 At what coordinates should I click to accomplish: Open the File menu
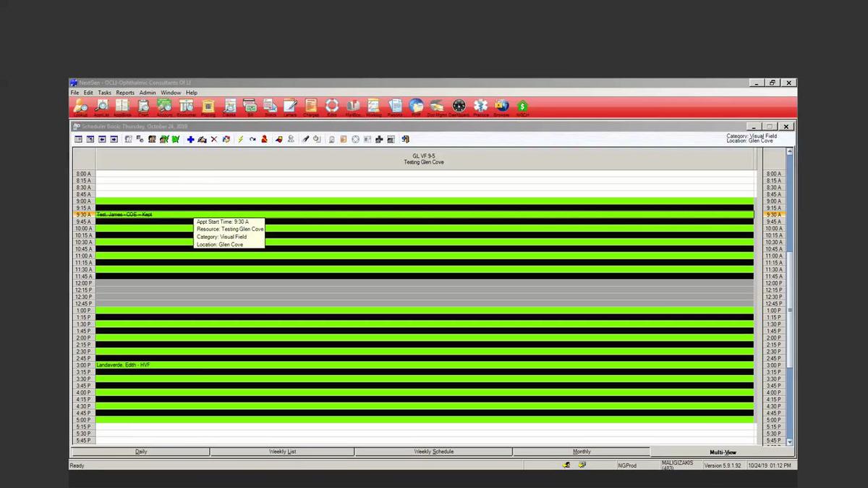pyautogui.click(x=74, y=93)
